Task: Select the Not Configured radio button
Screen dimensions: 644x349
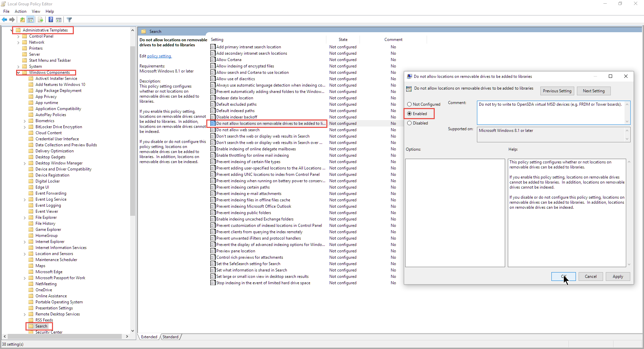Action: pyautogui.click(x=409, y=104)
